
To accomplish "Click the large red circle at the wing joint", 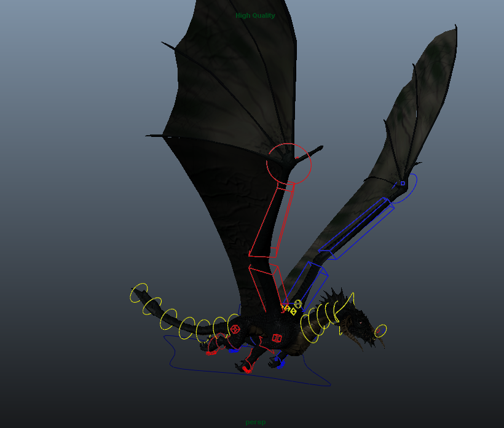I will point(288,163).
